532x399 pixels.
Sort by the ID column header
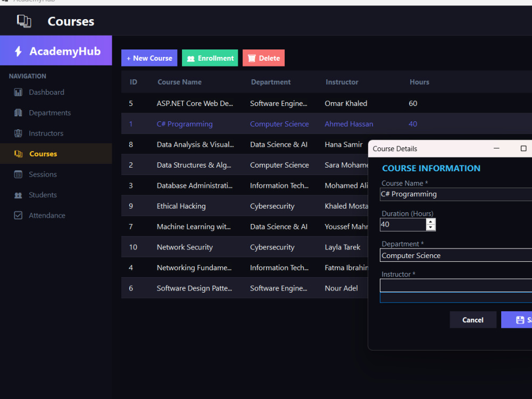(x=134, y=82)
